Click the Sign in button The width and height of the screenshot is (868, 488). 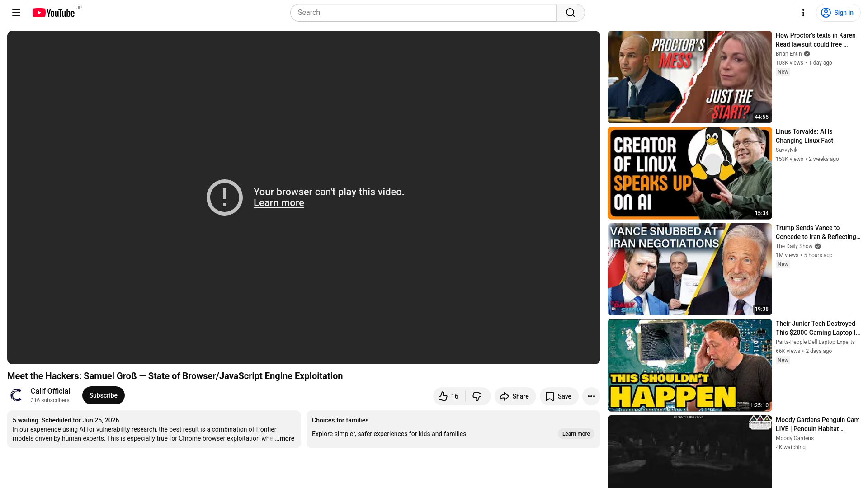[838, 13]
